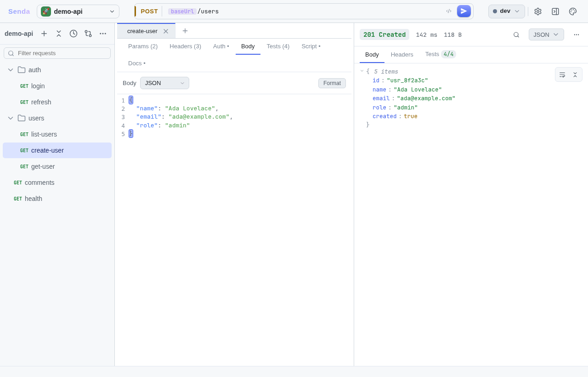Click the URL field with /users

(x=303, y=11)
